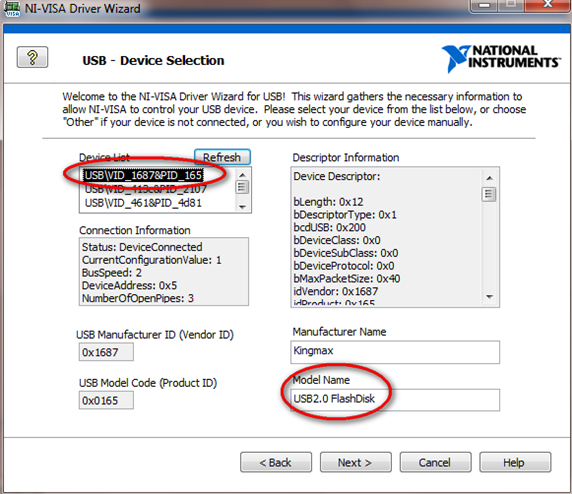This screenshot has height=494, width=572.
Task: Minimize the NI-VISA Driver Wizard window
Action: pos(484,5)
